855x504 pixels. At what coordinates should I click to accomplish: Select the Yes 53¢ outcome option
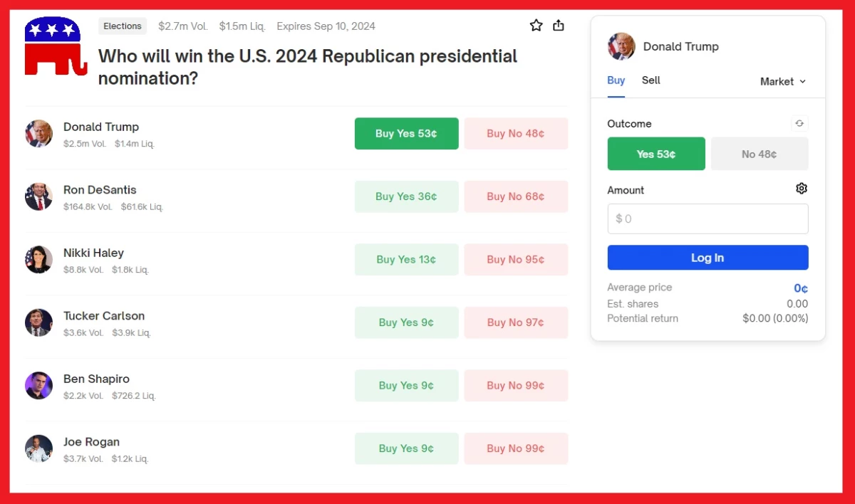coord(656,154)
